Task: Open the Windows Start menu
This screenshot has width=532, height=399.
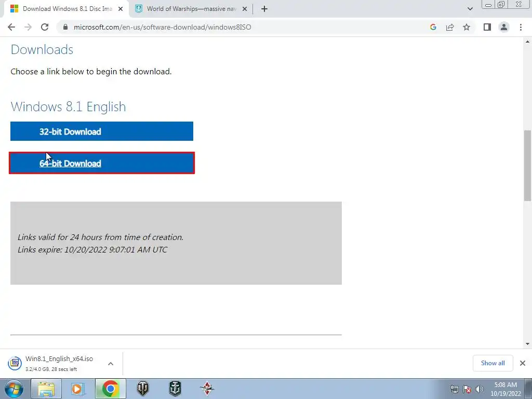Action: coord(14,389)
